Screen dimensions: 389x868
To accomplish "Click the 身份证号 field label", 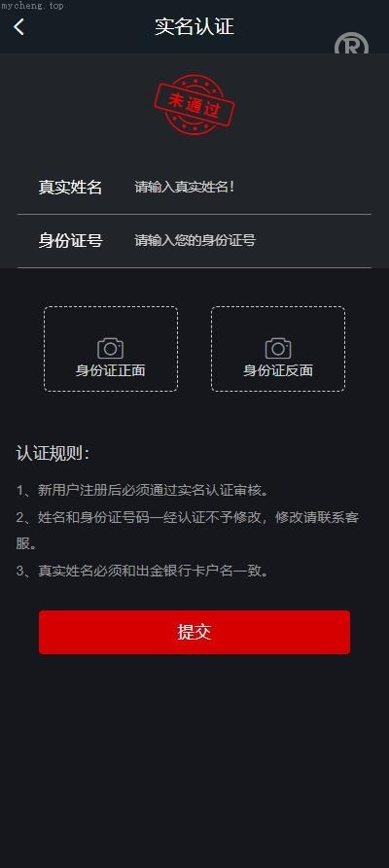I will click(70, 241).
